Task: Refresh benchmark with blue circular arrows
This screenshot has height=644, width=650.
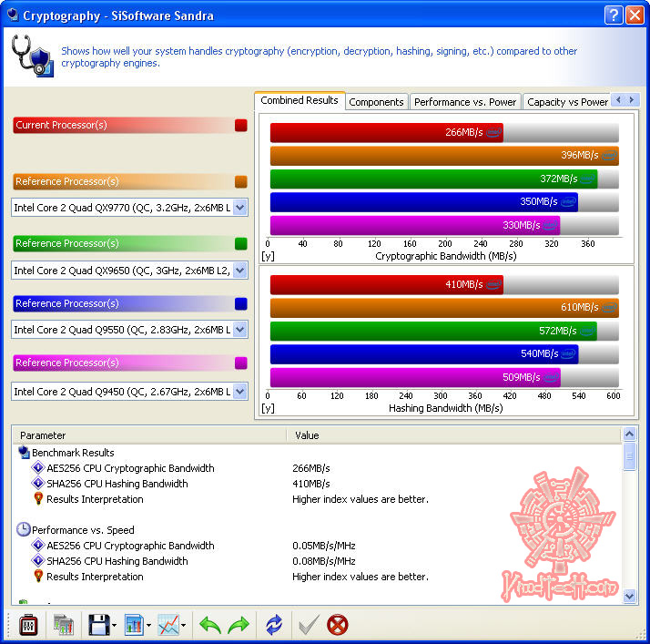Action: [274, 625]
